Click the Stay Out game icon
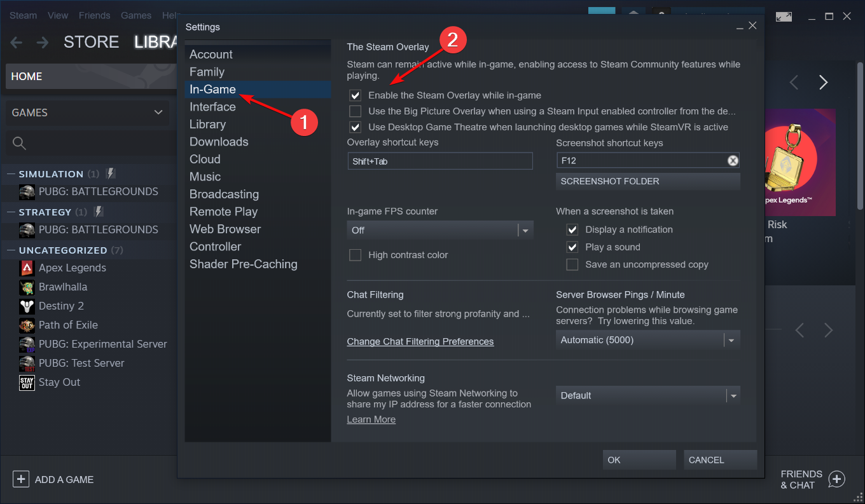This screenshot has height=504, width=865. point(27,382)
